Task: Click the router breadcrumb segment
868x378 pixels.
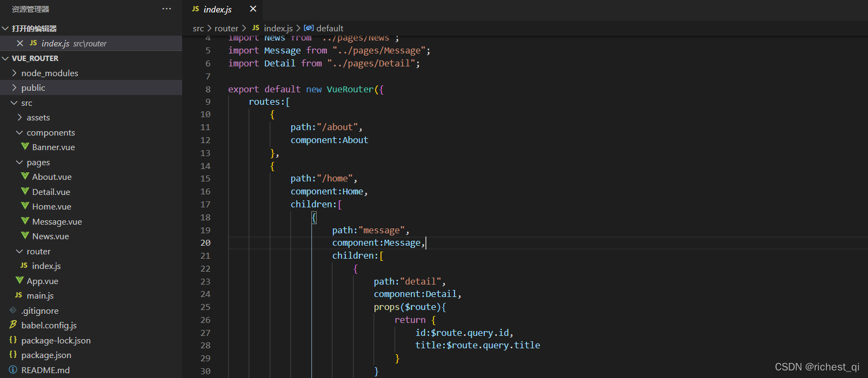Action: (226, 28)
